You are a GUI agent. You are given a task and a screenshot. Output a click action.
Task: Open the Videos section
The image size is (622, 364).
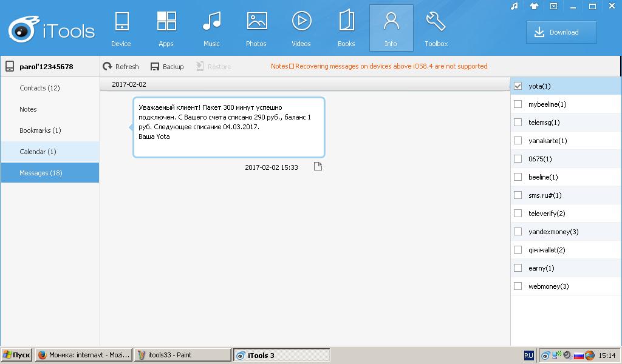coord(301,28)
